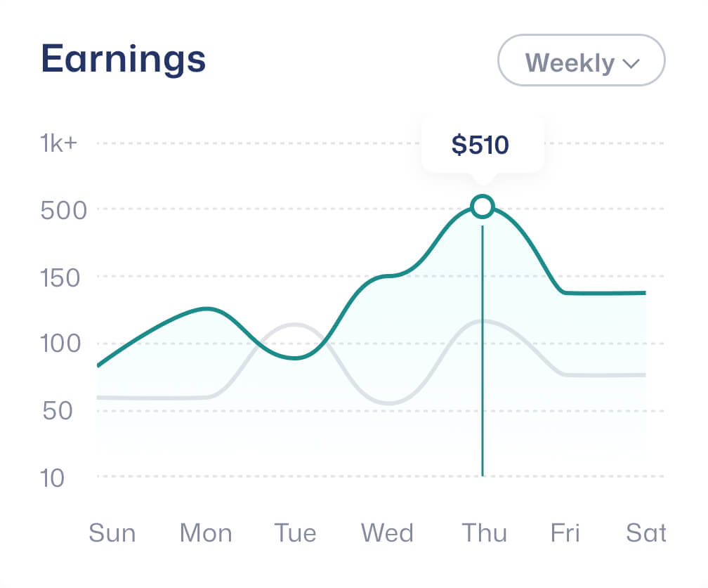Viewport: 708px width, 588px height.
Task: Click the 10 y-axis label
Action: [53, 478]
